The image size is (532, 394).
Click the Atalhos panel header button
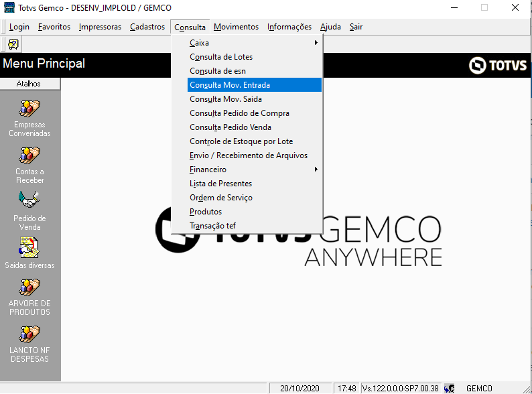pyautogui.click(x=30, y=84)
